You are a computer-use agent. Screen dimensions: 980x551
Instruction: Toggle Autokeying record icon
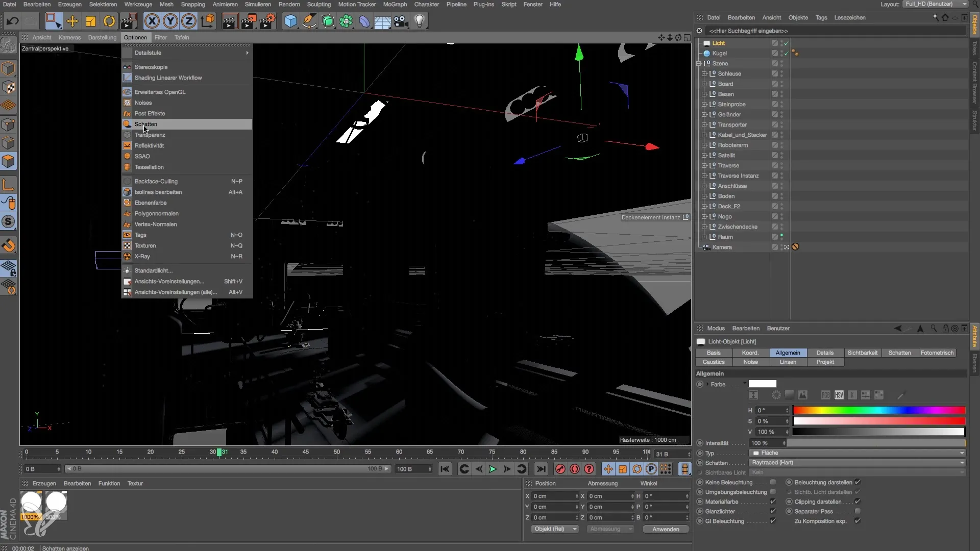click(x=575, y=469)
